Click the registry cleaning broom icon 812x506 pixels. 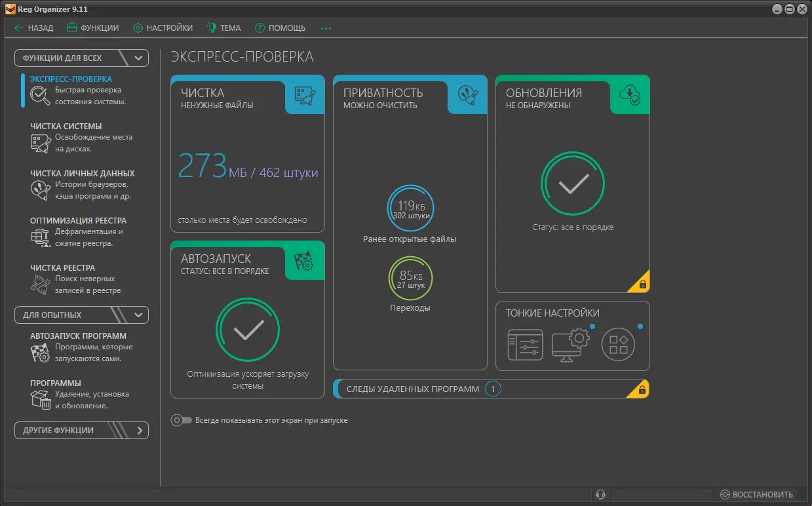pos(40,285)
